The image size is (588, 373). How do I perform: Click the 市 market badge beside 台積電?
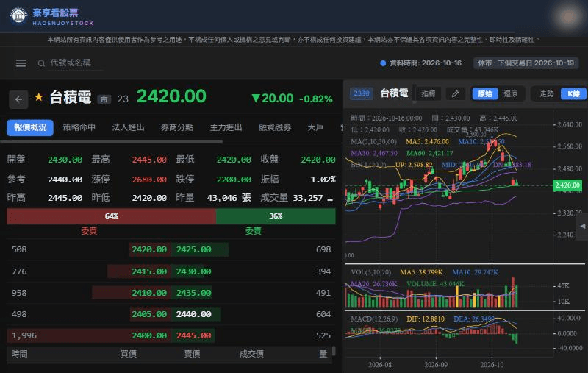(x=104, y=99)
